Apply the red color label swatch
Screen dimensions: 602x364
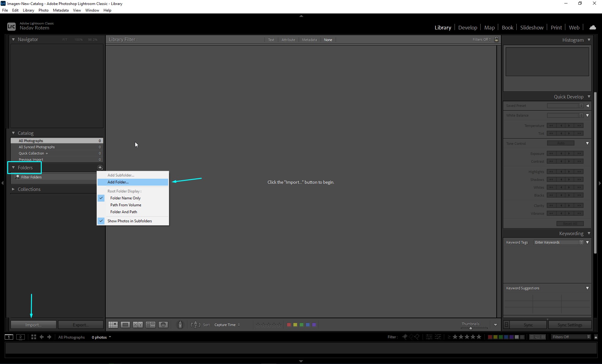tap(289, 325)
